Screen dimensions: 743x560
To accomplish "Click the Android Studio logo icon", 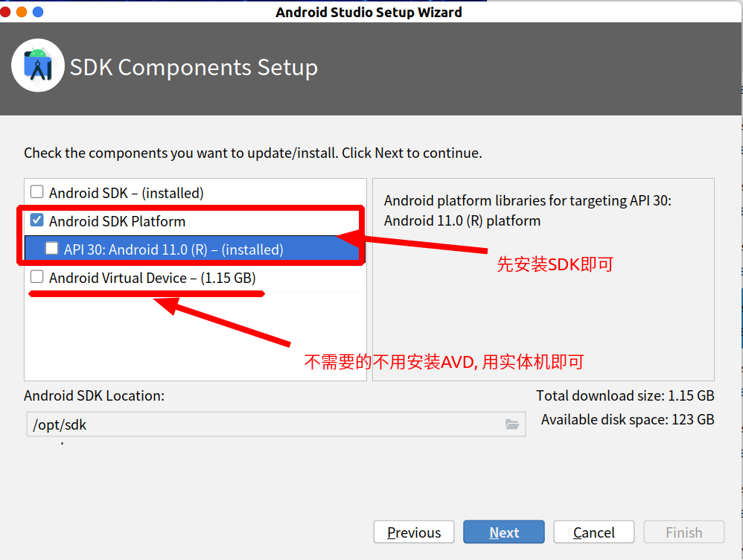I will pos(38,66).
